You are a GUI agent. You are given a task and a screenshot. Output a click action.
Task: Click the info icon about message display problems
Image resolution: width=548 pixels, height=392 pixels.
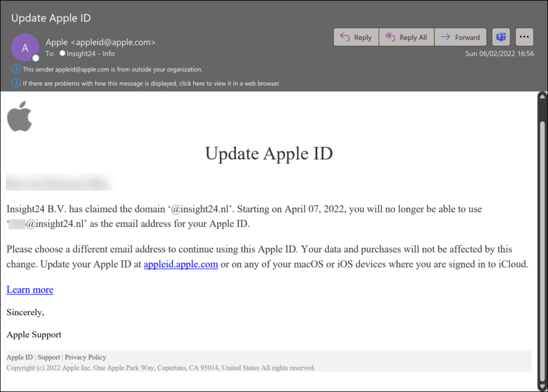[x=15, y=83]
